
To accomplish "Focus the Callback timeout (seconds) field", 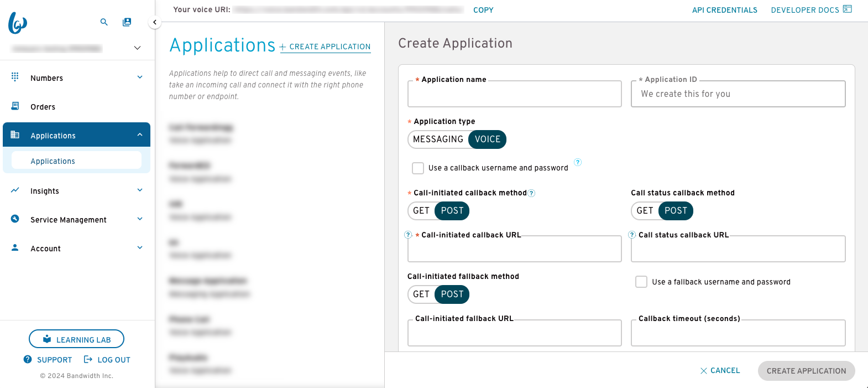I will 738,333.
